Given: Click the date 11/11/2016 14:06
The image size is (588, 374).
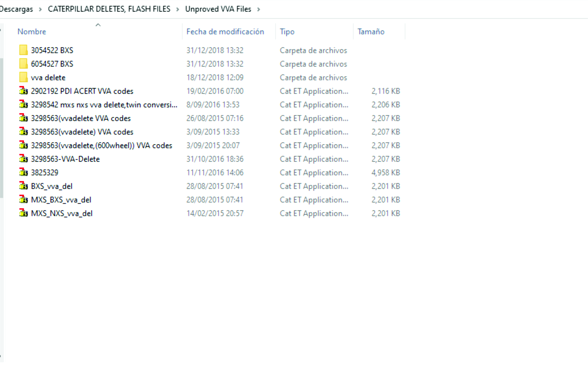Looking at the screenshot, I should [x=215, y=173].
